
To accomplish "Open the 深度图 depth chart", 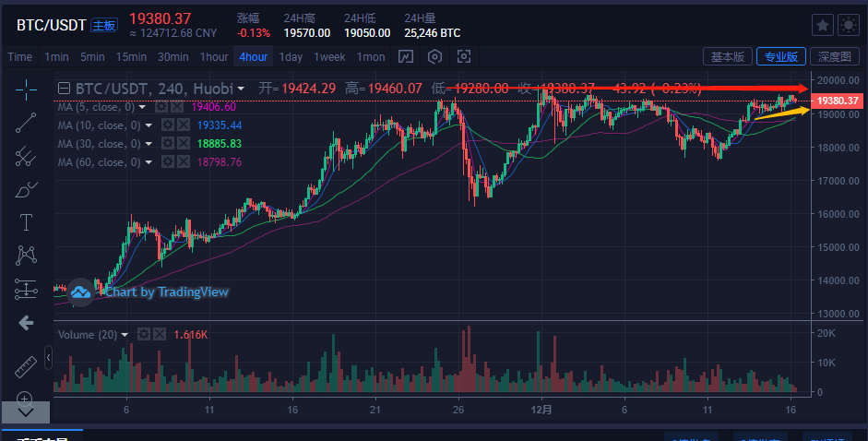I will [x=834, y=56].
